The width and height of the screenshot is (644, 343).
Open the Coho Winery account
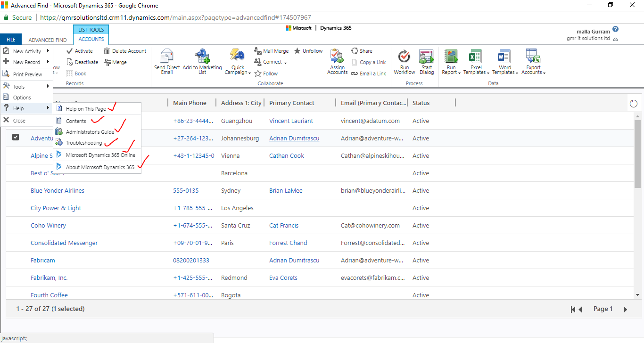pos(48,226)
